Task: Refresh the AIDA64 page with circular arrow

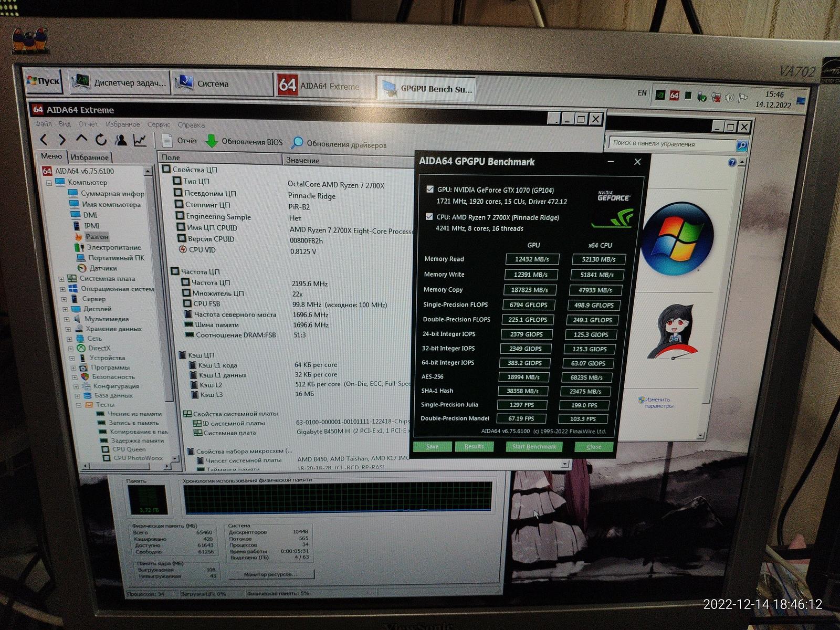Action: coord(101,139)
